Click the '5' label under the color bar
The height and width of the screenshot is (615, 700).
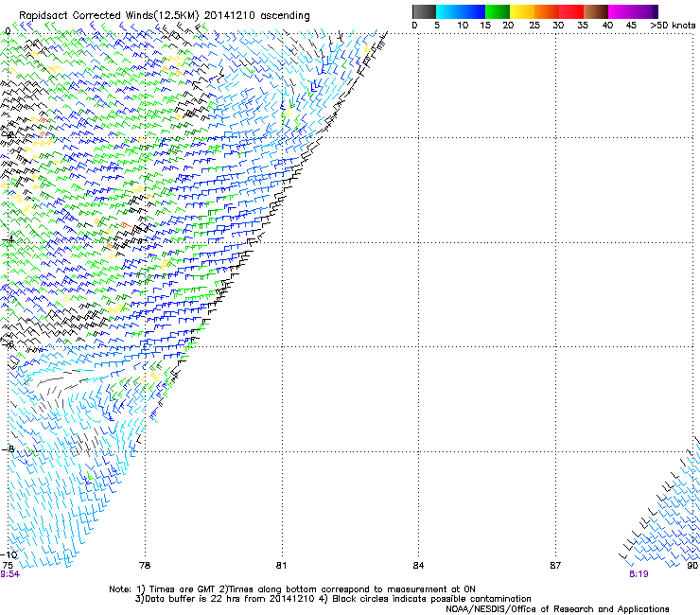(437, 26)
